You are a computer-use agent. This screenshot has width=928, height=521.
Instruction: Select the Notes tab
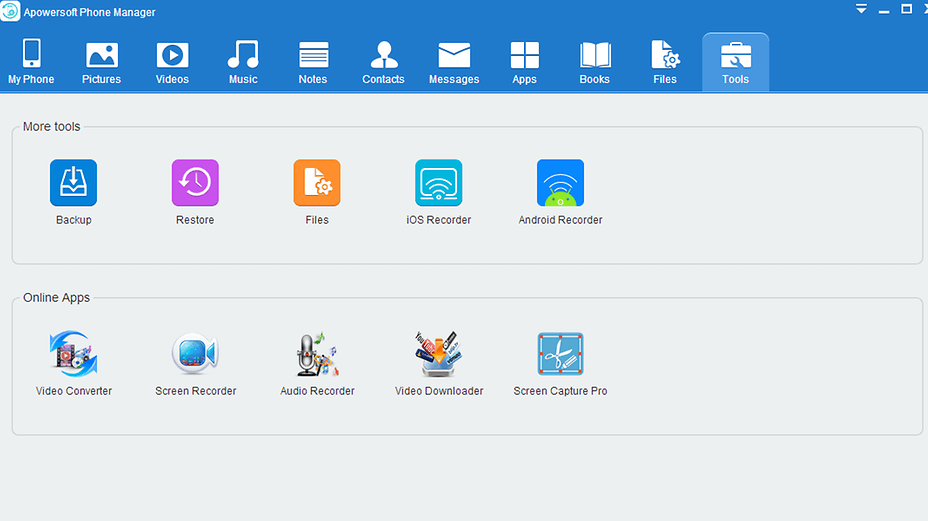point(313,62)
